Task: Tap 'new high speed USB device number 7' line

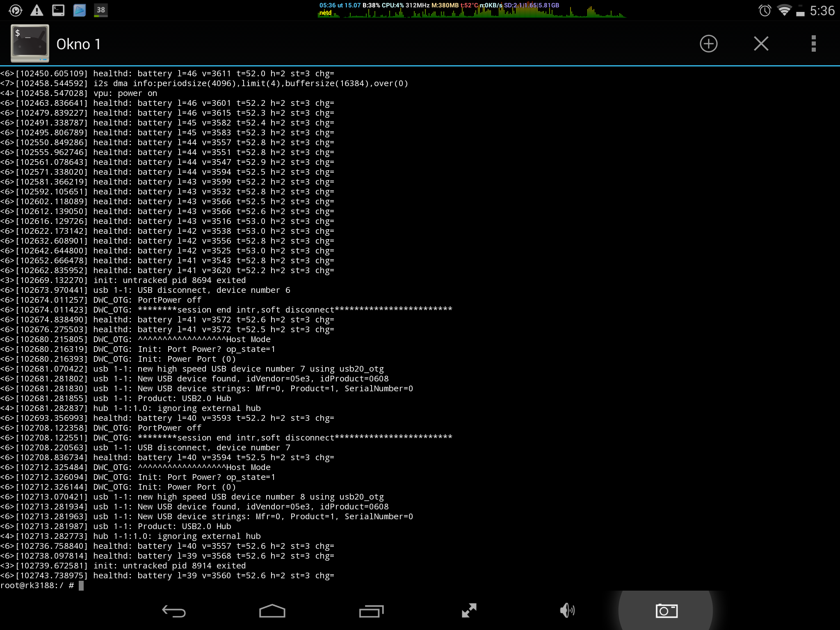Action: pos(192,369)
